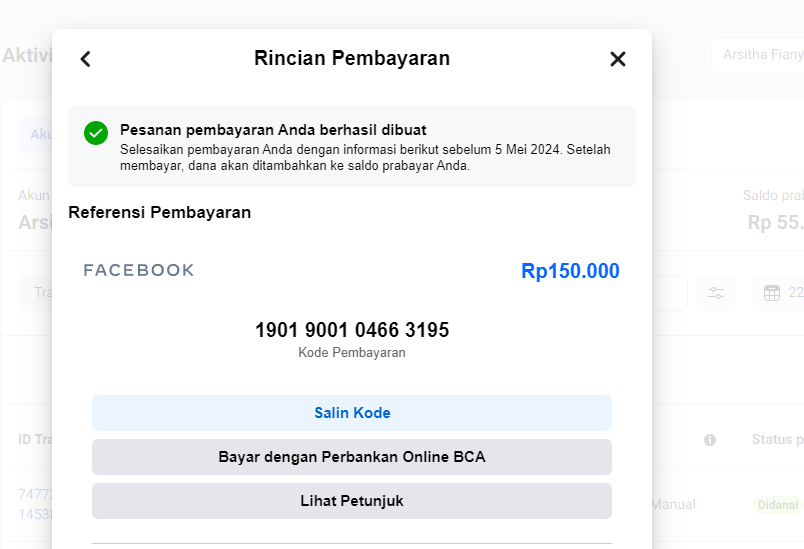The width and height of the screenshot is (804, 549).
Task: Click the info icon beside Status column
Action: pos(710,440)
